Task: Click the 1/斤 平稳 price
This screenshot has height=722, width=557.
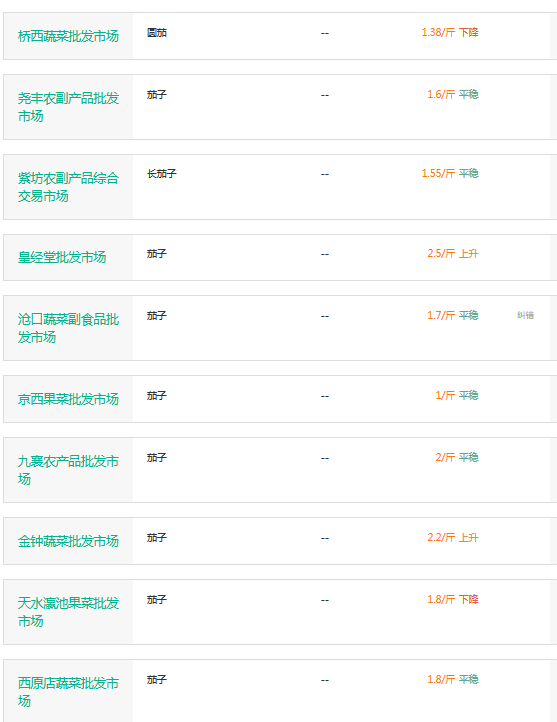Action: click(457, 395)
